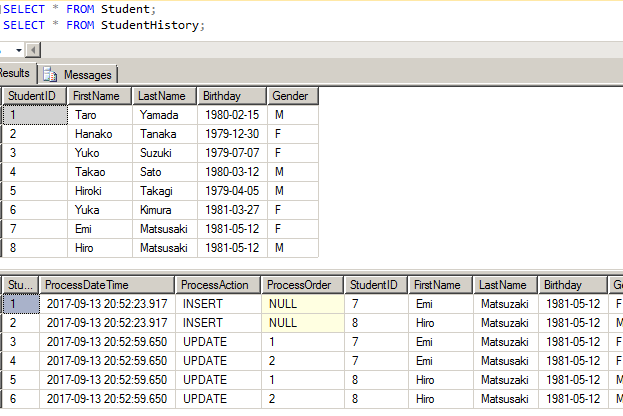Select gender 'M' cell for Taro

(293, 115)
